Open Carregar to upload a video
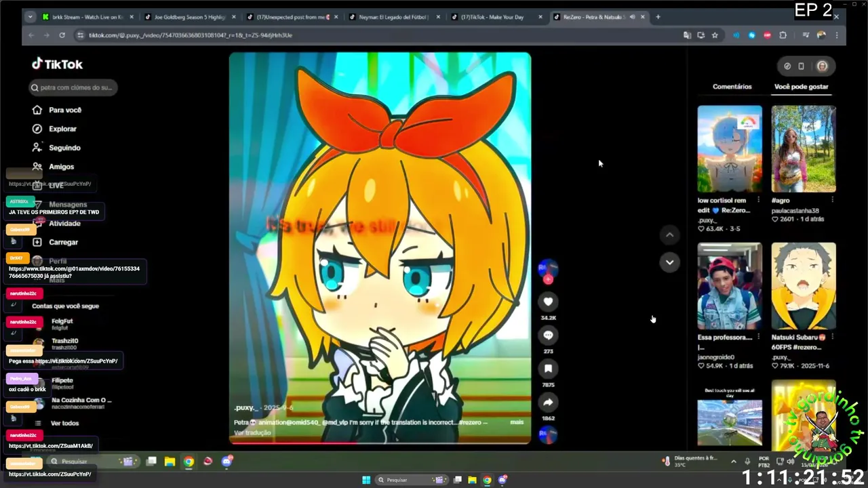This screenshot has height=488, width=868. coord(55,242)
